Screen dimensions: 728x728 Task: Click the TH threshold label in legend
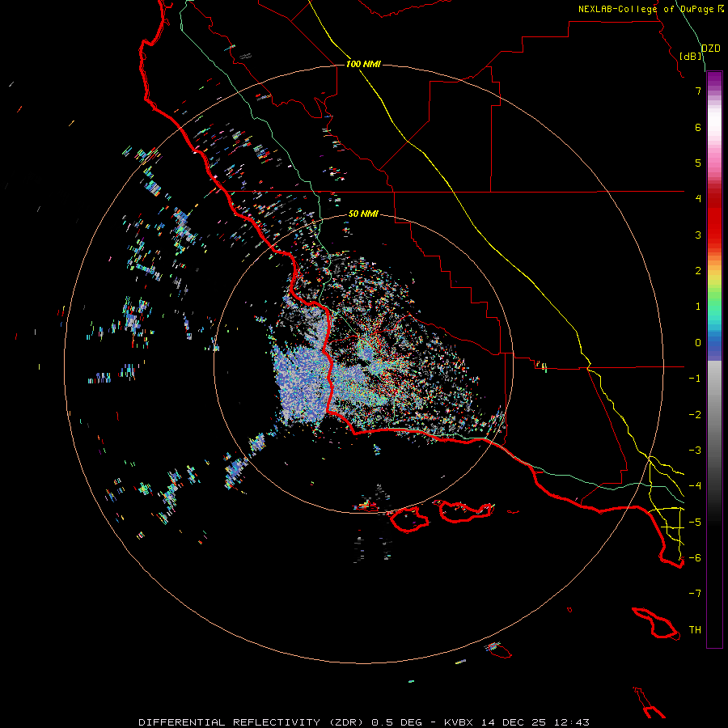pos(695,630)
